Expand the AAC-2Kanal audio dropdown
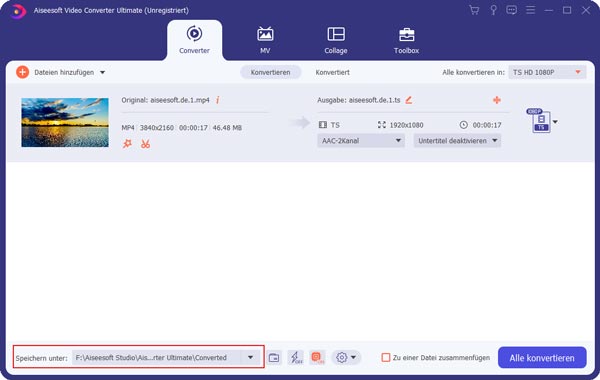The width and height of the screenshot is (600, 380). pos(361,141)
